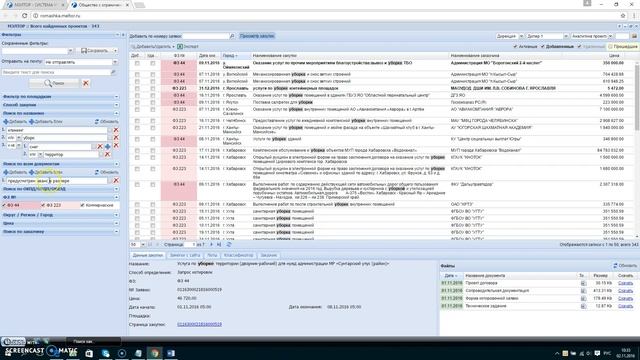This screenshot has height=360, width=640.
Task: Click the Поиск search button with magnifier
Action: coord(54,83)
